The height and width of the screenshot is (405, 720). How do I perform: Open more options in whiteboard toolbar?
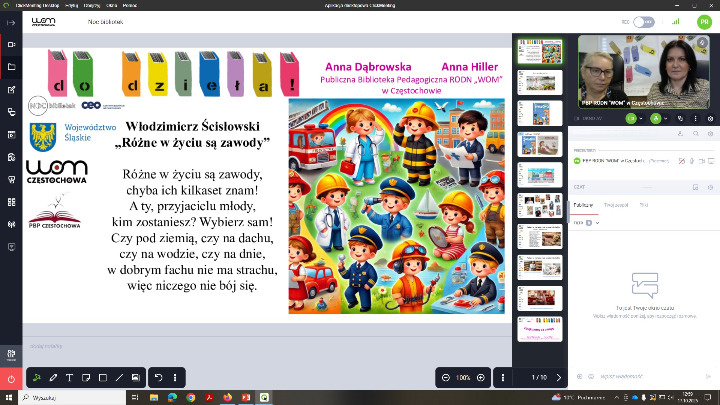tap(177, 377)
